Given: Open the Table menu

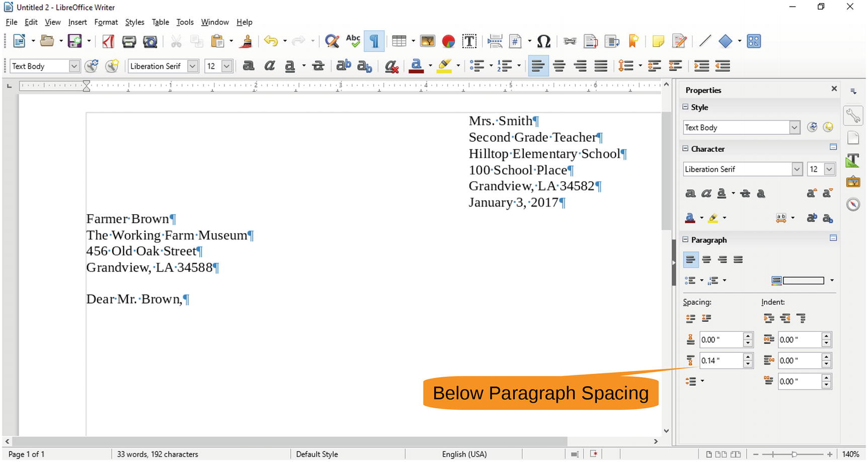Looking at the screenshot, I should [161, 22].
